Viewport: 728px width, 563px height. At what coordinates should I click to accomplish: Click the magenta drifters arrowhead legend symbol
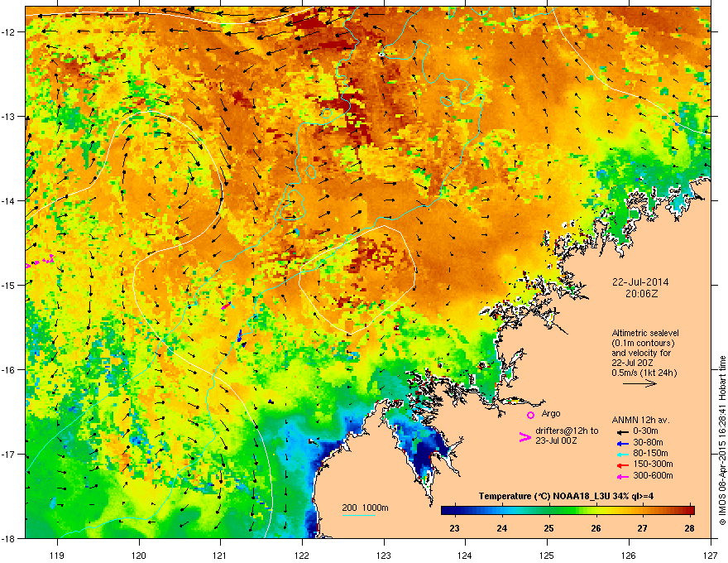point(524,437)
